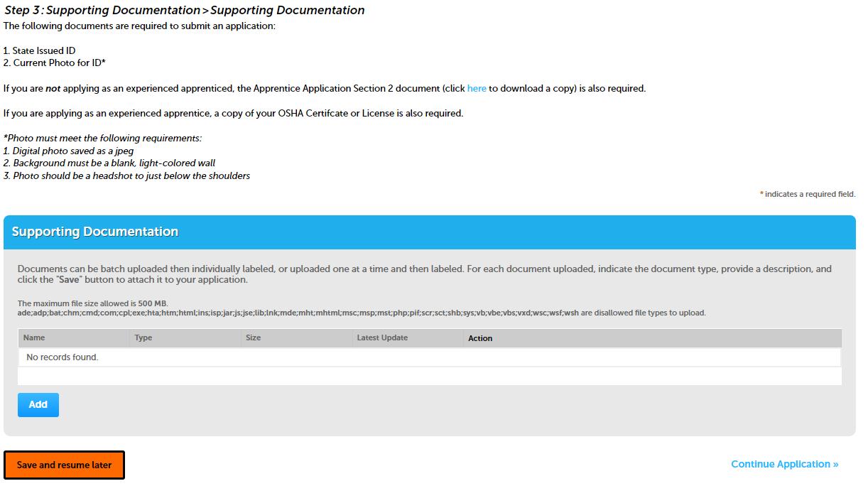Screen dimensions: 868x486
Task: Click the OSHA Certificate requirement sentence
Action: click(233, 113)
